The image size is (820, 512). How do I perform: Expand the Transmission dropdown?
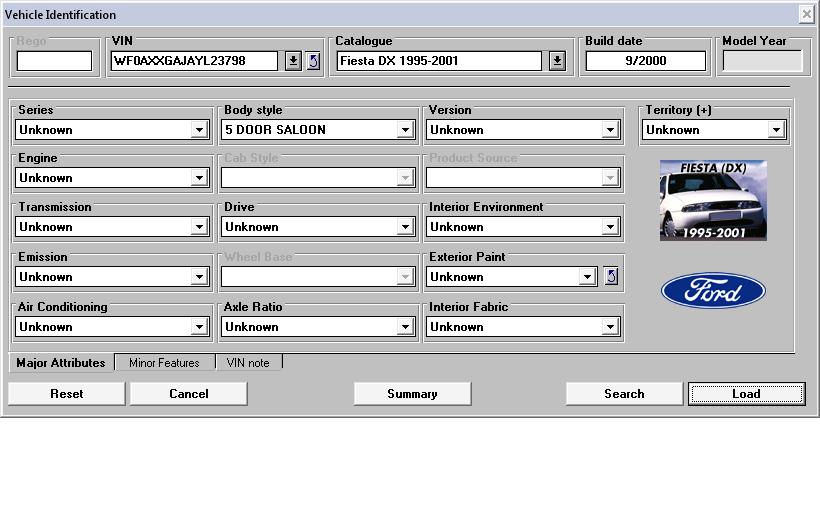coord(199,227)
